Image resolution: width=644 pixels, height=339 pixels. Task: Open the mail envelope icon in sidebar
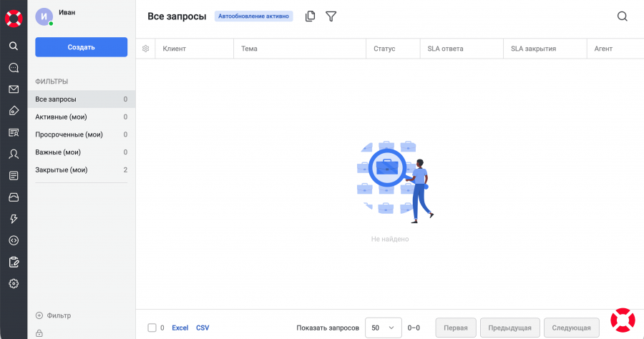click(14, 89)
